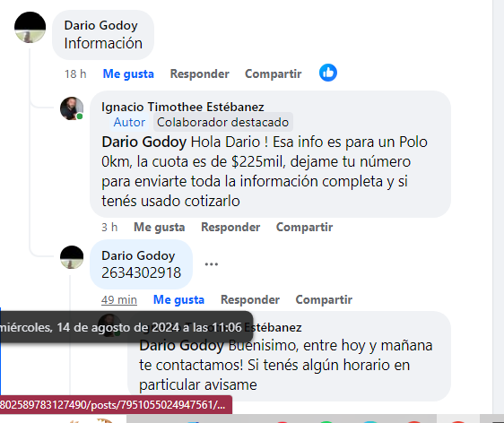Click the '18 h' timestamp
Screen dimensions: 504x423
tap(75, 73)
